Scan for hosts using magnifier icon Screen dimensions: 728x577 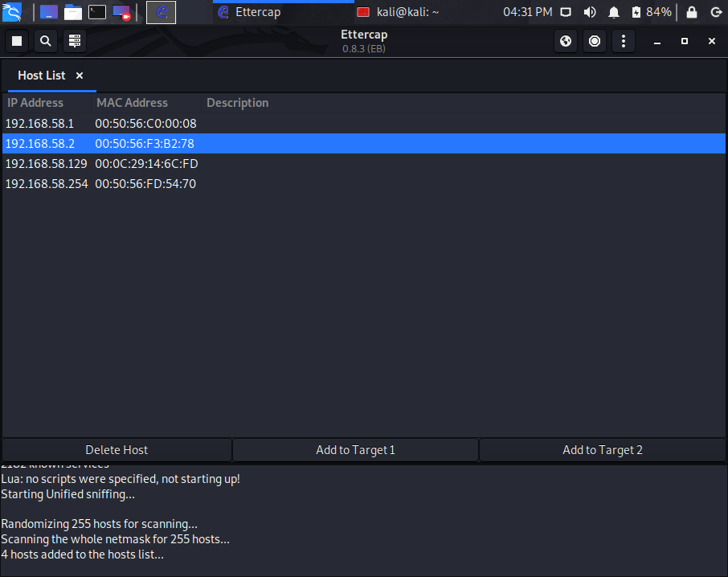click(46, 41)
